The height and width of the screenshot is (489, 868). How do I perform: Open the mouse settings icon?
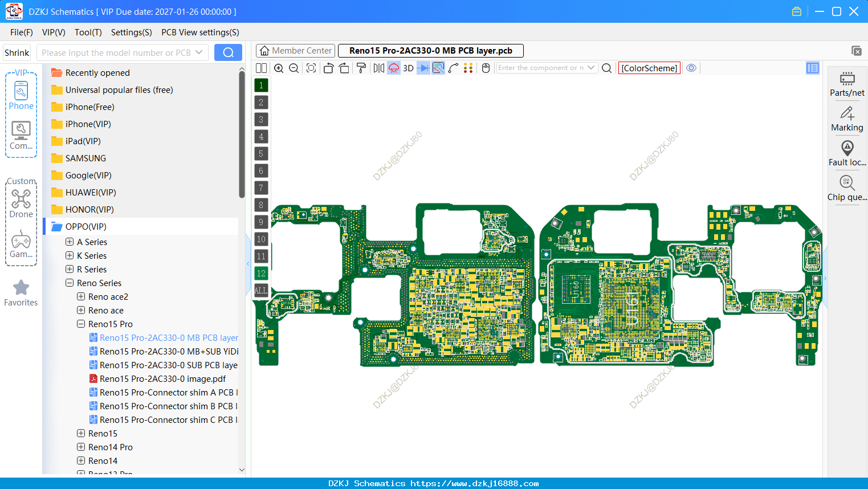(486, 68)
